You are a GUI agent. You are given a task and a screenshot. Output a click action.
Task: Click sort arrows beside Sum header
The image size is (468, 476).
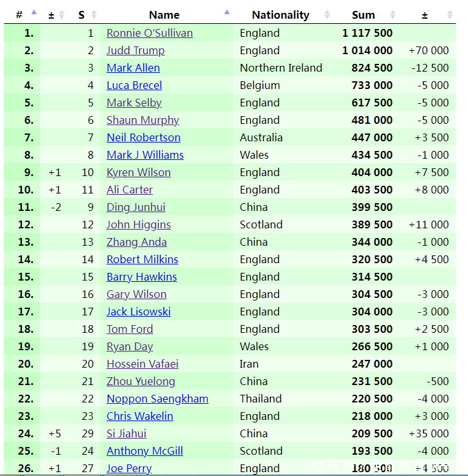coord(392,14)
